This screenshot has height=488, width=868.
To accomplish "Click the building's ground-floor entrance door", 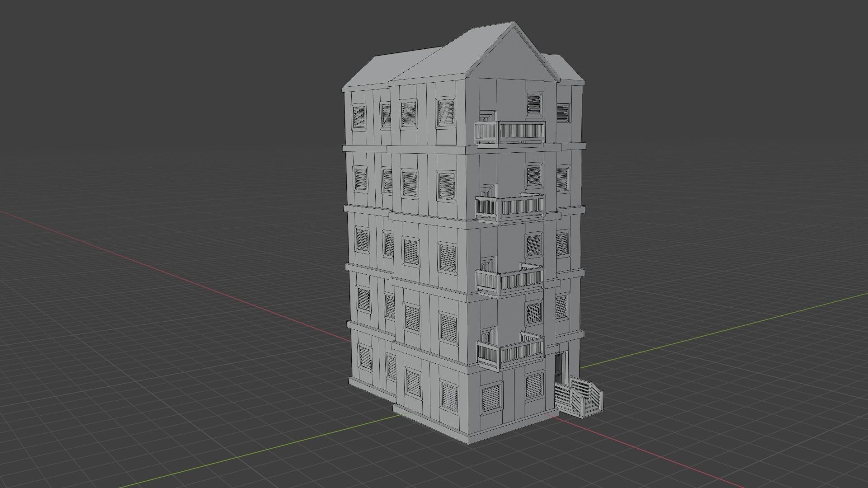I will [559, 369].
